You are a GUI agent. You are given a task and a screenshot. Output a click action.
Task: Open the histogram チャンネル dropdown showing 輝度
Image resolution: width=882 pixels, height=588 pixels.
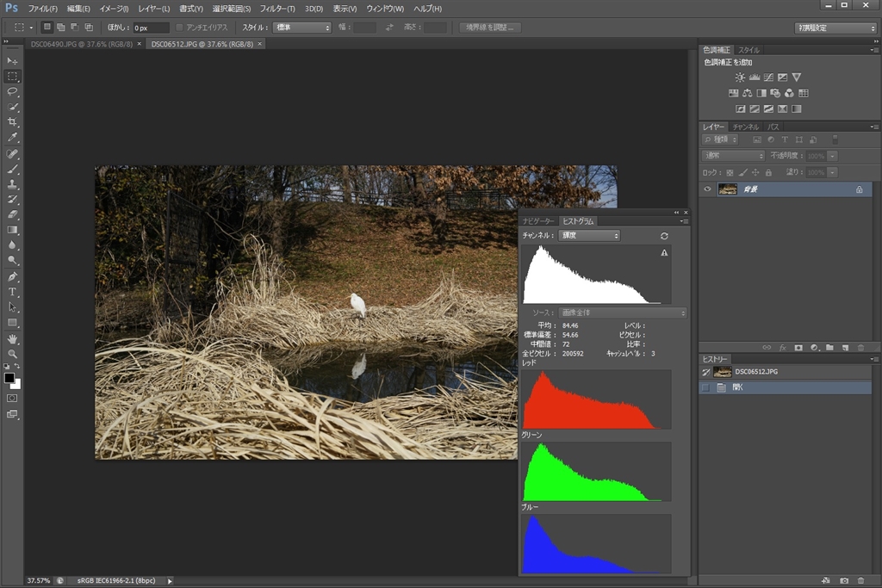589,236
